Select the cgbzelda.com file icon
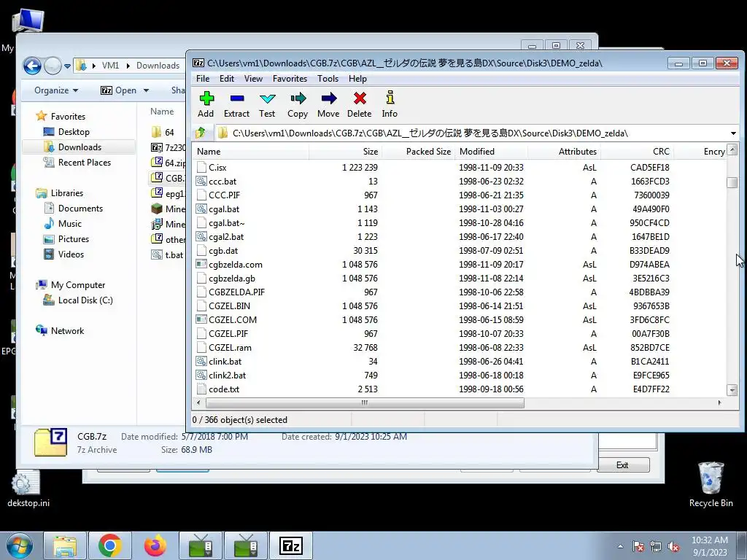The height and width of the screenshot is (560, 747). (x=201, y=264)
